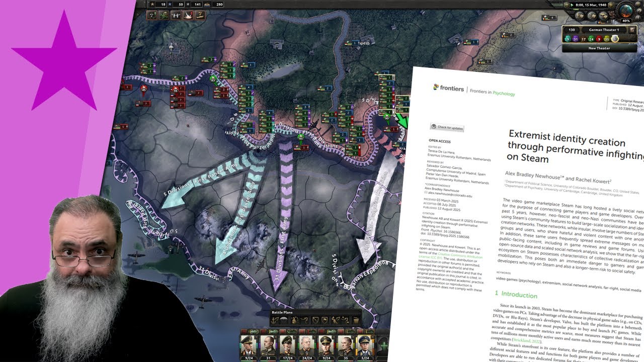Toggle execute arrow above the 17/24 general

[x=292, y=331]
